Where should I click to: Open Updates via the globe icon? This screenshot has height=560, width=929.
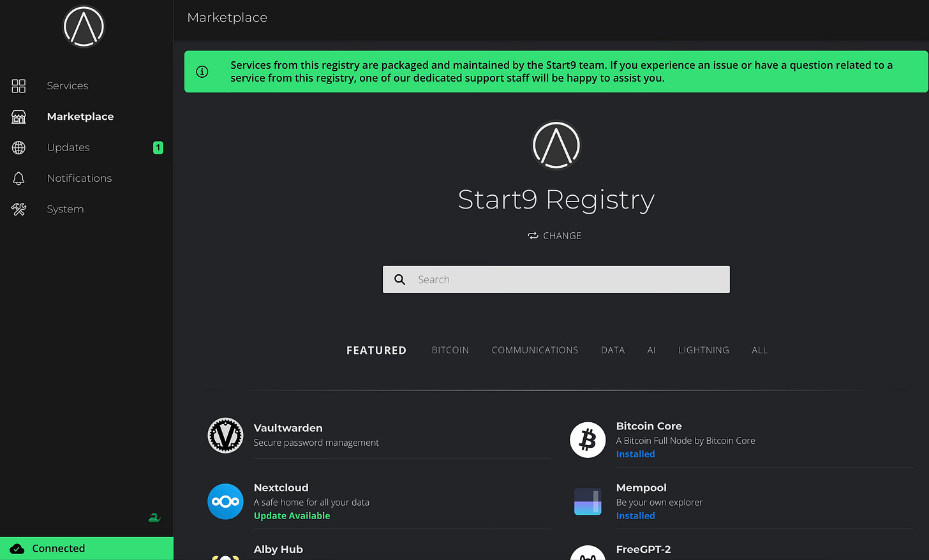[19, 147]
